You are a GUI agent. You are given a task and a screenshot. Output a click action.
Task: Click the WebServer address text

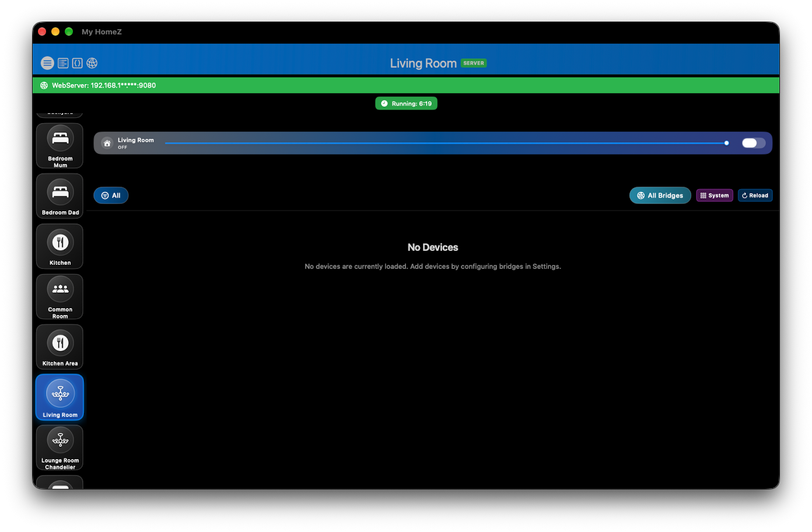(x=104, y=85)
